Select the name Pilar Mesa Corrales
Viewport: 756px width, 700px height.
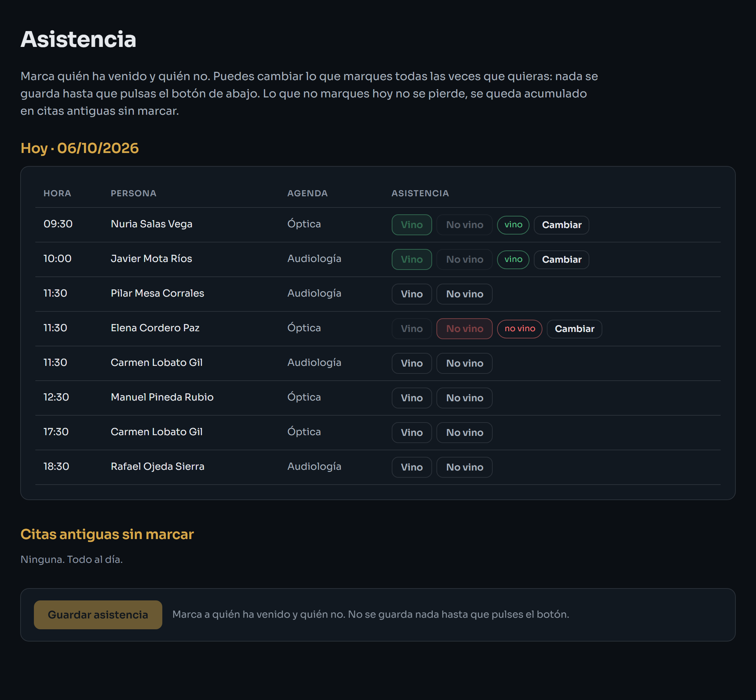[x=158, y=293]
